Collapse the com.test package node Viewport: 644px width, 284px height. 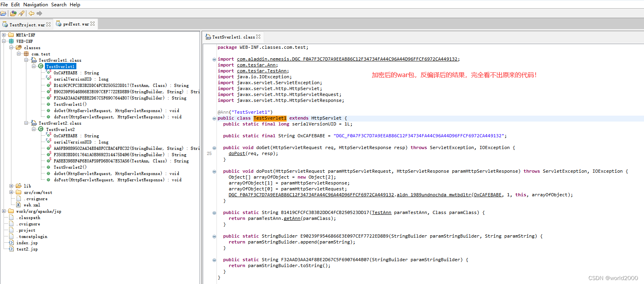pos(19,54)
